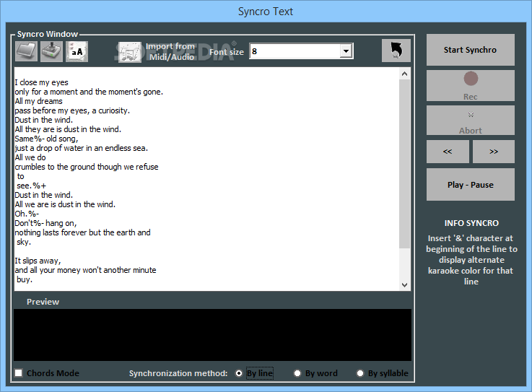The height and width of the screenshot is (392, 532).
Task: Enable the Chords Mode checkbox
Action: pyautogui.click(x=19, y=373)
